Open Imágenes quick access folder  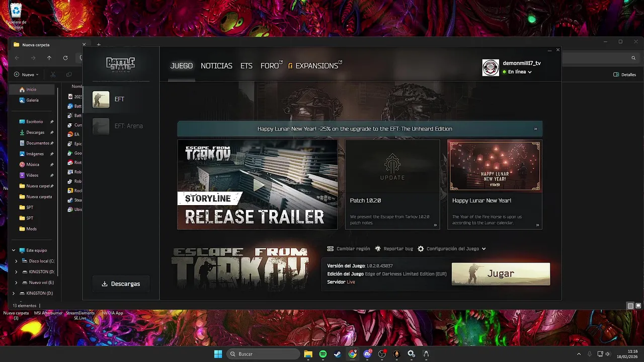point(33,154)
